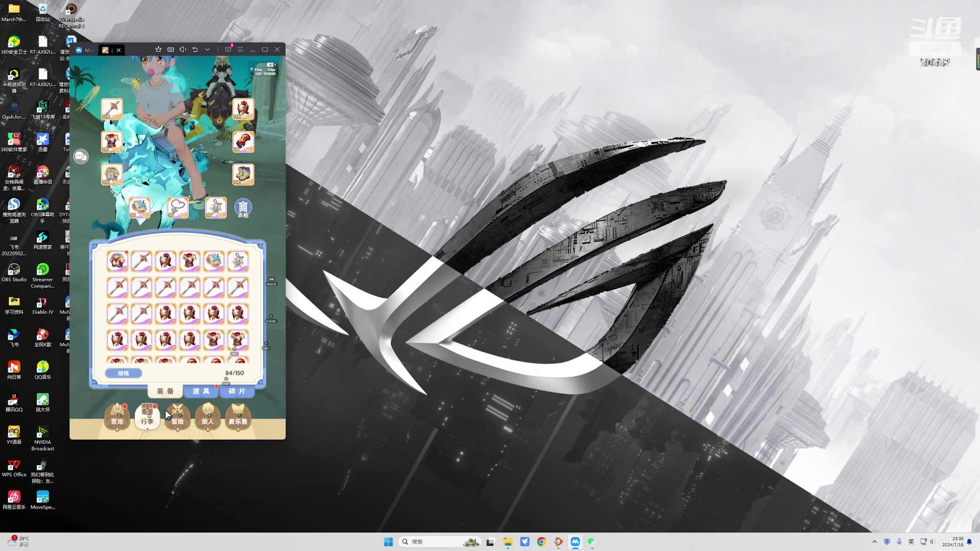Open the mail icon with red badge
Screen dimensions: 980x551
228,49
